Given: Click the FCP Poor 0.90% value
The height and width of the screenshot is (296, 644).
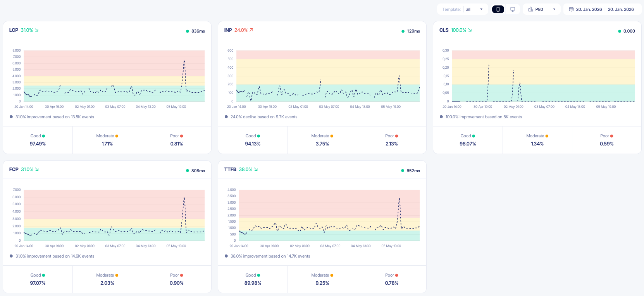Looking at the screenshot, I should 177,283.
